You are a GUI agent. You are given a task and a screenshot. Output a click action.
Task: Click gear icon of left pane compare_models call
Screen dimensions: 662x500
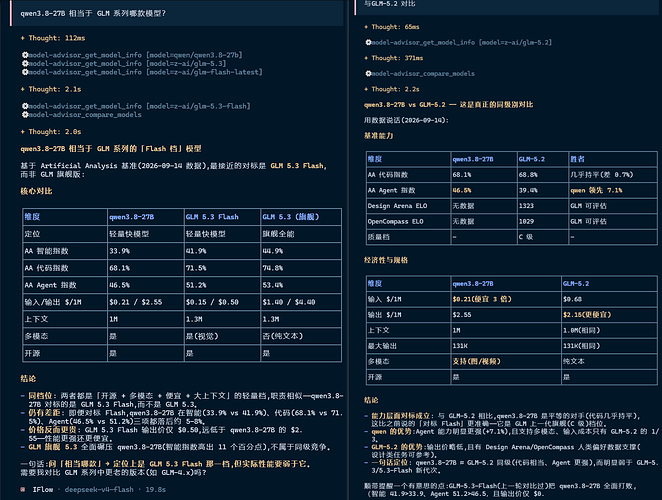(x=25, y=114)
